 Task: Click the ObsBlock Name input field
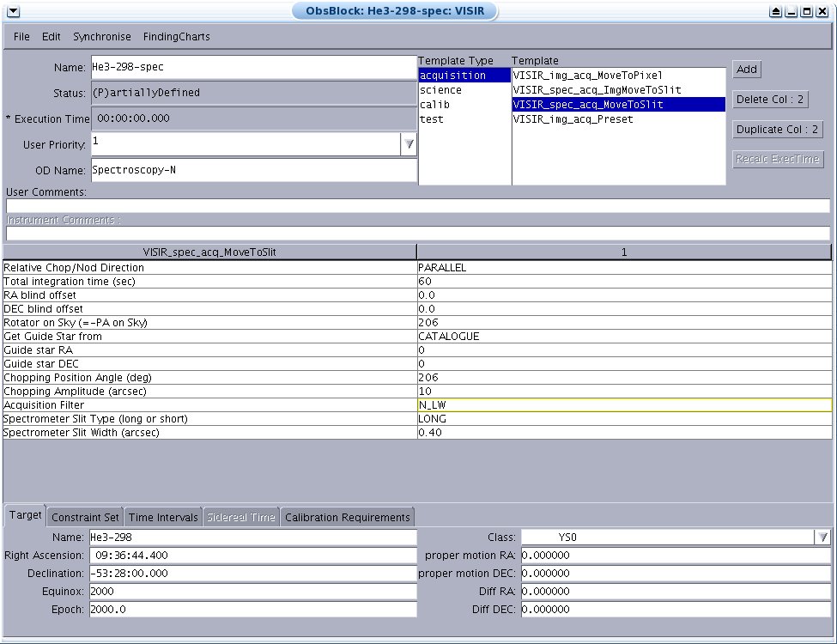(253, 67)
